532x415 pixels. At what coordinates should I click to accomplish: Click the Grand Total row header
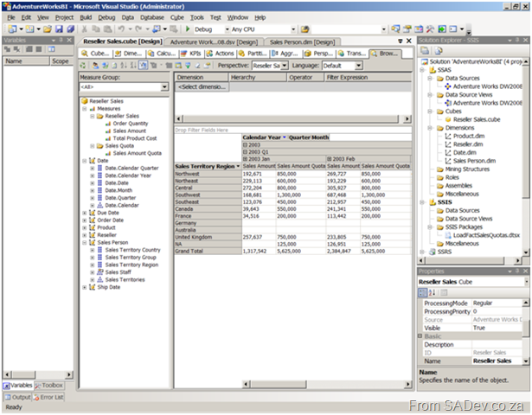click(x=208, y=252)
